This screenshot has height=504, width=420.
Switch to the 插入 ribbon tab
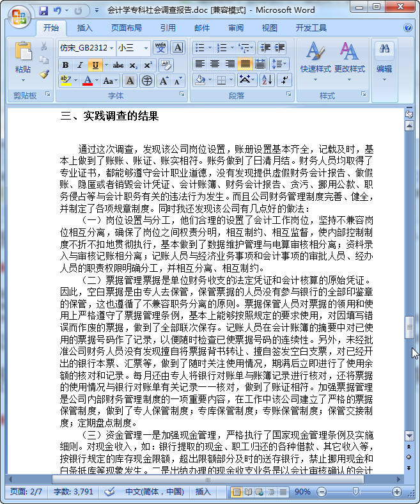point(84,28)
